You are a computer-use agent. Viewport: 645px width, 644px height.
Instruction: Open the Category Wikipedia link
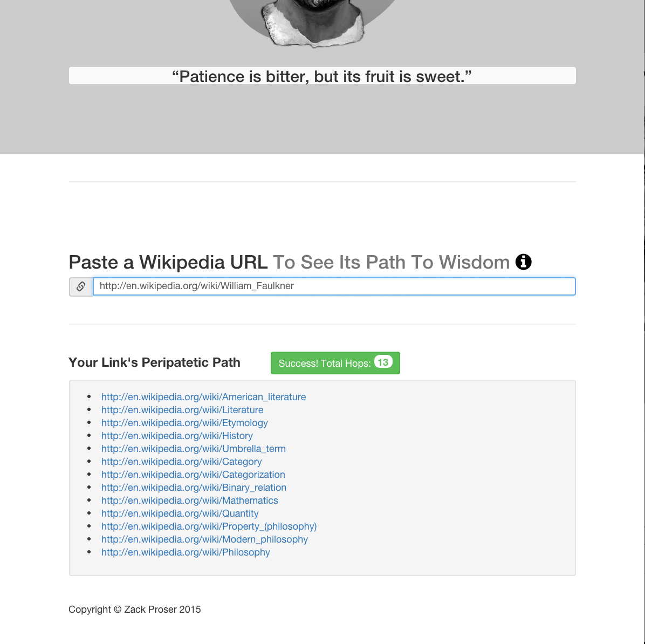(181, 461)
